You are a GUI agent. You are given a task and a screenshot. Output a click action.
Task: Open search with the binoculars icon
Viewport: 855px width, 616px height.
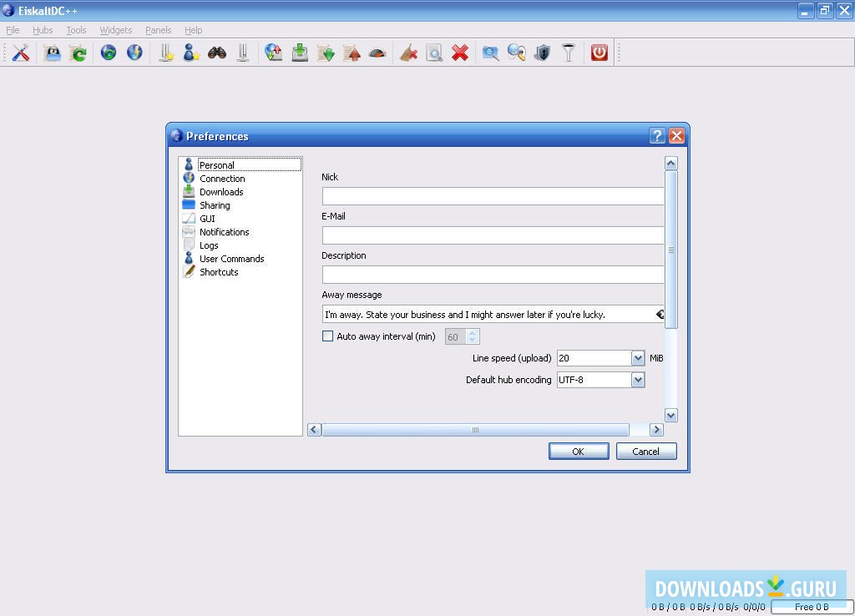(217, 53)
